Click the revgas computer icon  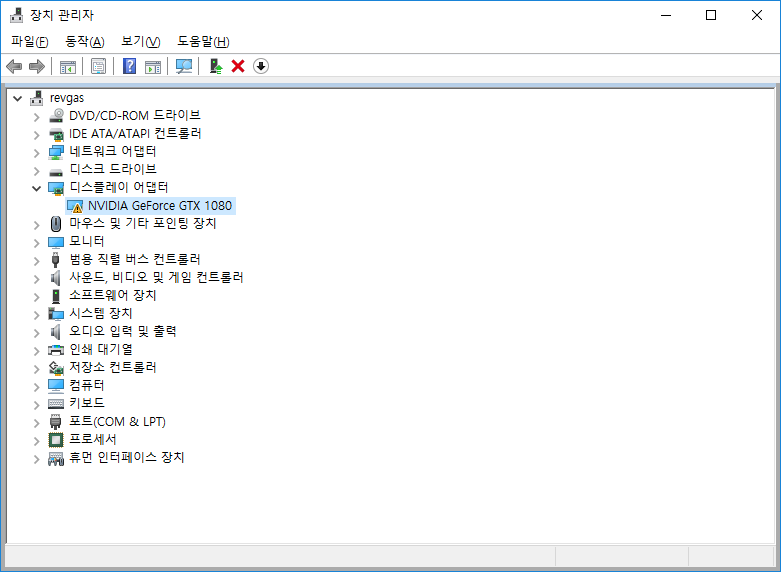tap(36, 98)
